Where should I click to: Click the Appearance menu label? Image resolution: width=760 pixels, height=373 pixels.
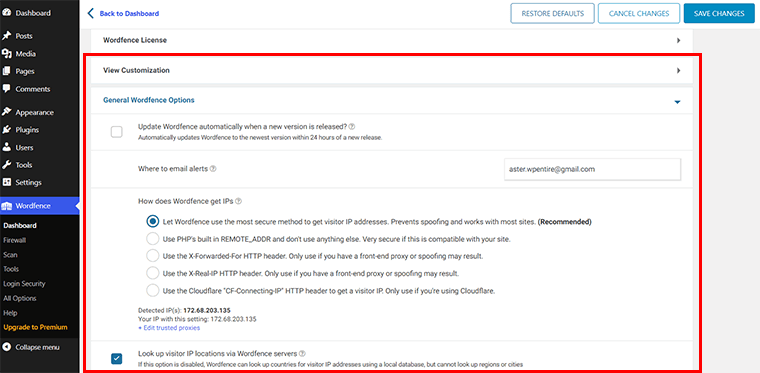click(x=34, y=112)
